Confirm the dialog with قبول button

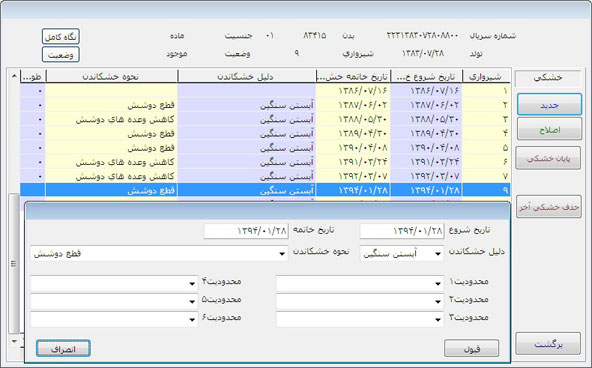(472, 348)
